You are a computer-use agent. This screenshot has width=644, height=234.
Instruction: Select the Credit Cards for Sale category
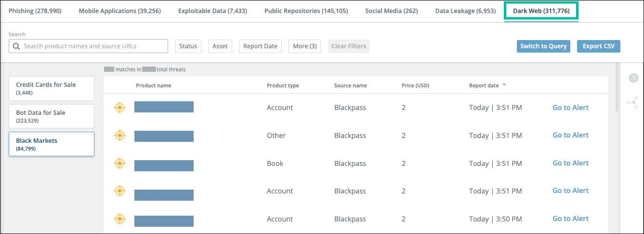pos(51,88)
